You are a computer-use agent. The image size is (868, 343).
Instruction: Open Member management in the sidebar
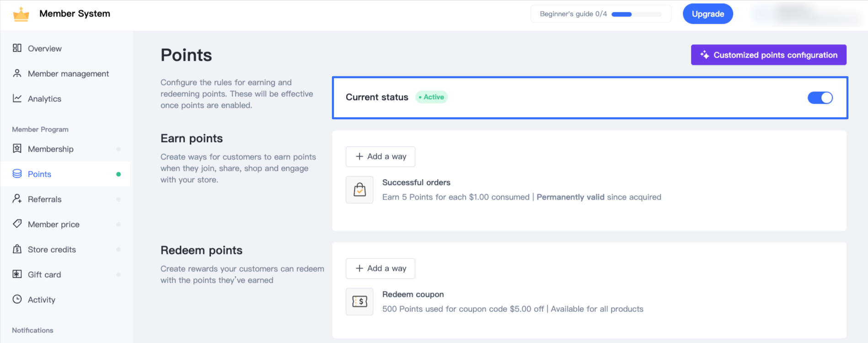click(x=68, y=74)
